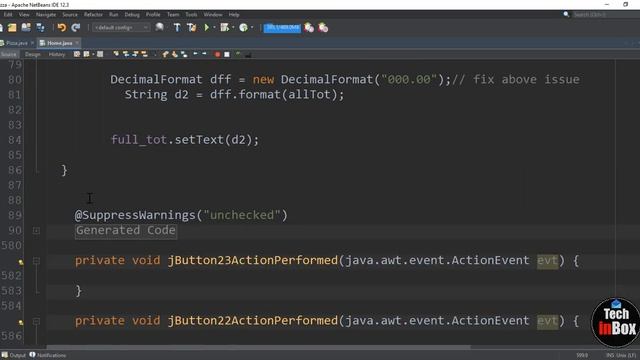This screenshot has width=640, height=360.
Task: Click the Debug Project icon
Action: [x=224, y=28]
